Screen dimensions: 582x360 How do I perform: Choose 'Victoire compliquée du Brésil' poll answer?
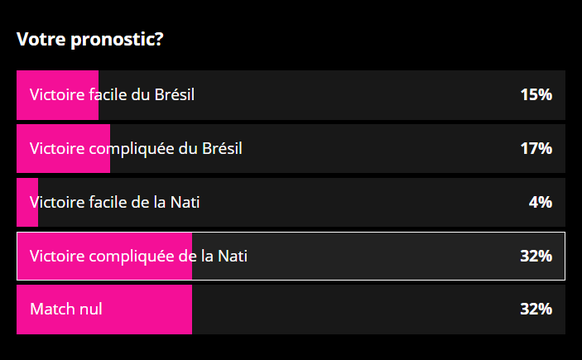291,148
